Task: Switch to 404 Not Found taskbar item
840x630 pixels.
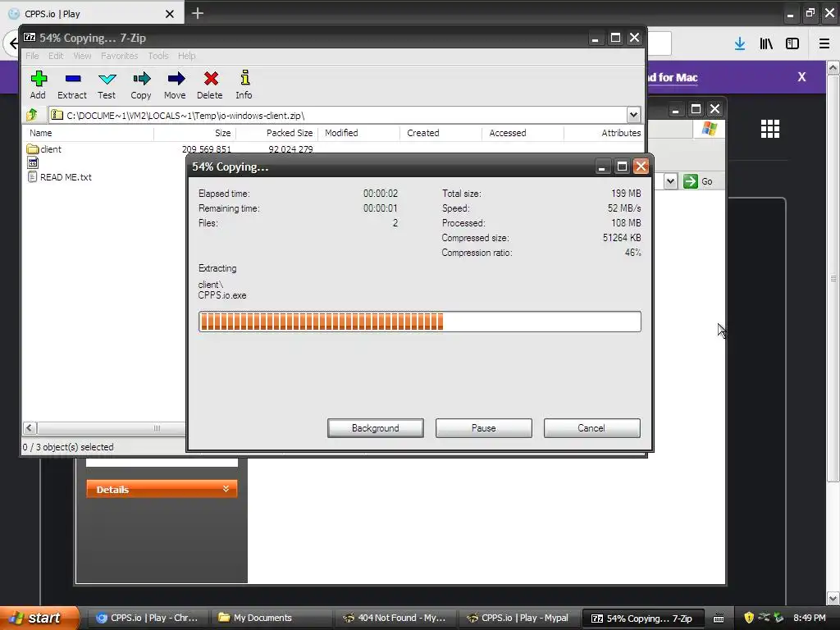Action: 395,619
